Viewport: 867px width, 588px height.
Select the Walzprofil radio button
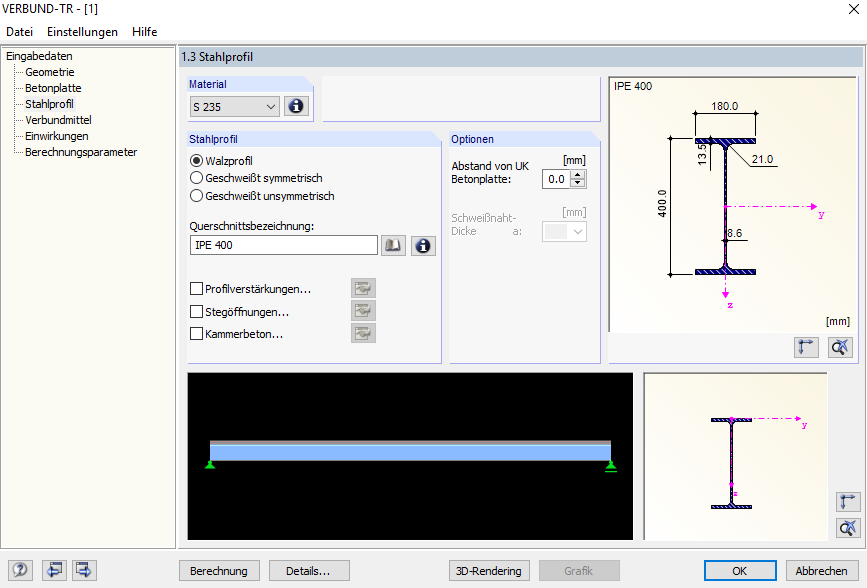196,160
